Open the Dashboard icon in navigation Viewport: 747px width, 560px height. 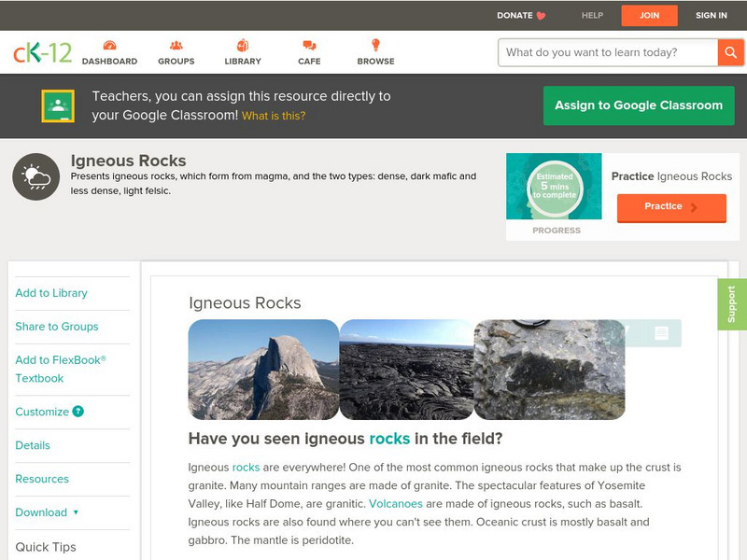pos(109,46)
